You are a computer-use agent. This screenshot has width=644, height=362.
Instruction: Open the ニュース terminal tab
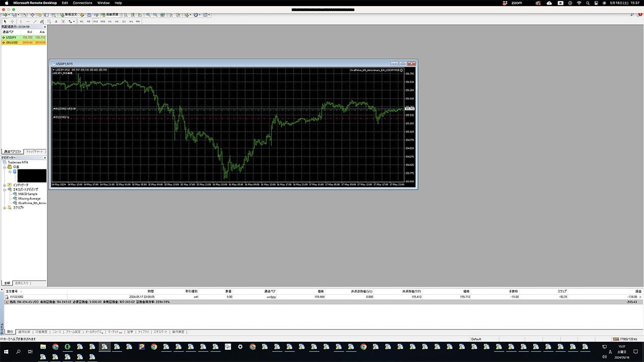point(56,331)
